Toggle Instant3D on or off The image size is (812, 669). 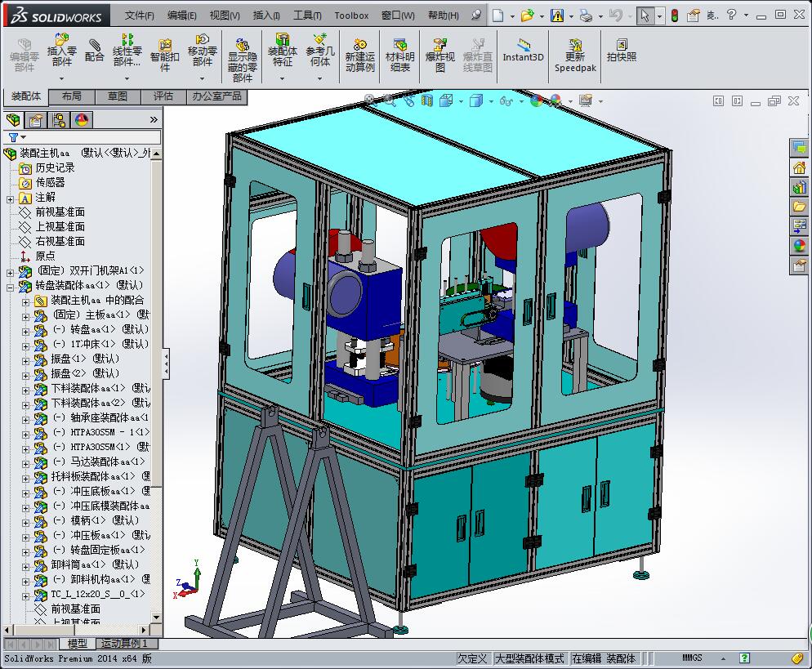coord(523,50)
